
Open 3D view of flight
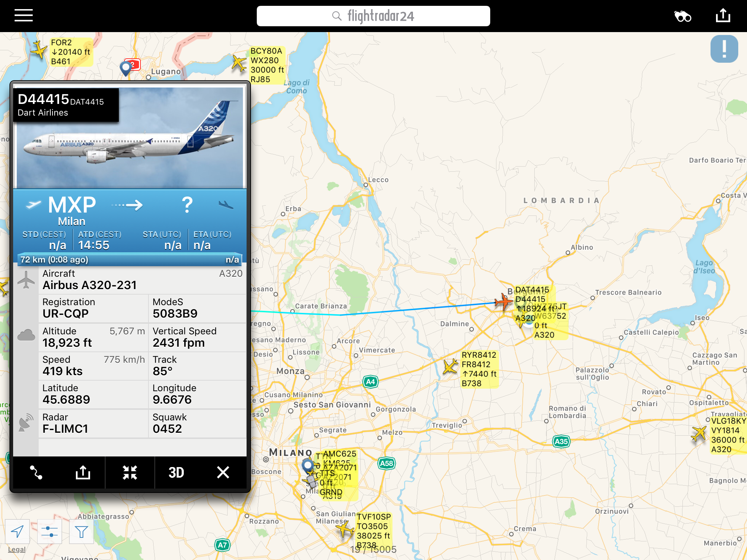click(x=176, y=472)
